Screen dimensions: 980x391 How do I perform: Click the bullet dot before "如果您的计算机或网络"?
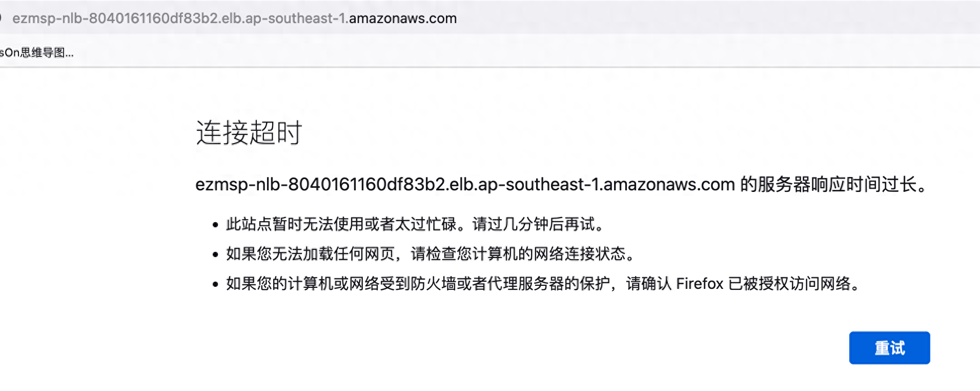(x=215, y=285)
